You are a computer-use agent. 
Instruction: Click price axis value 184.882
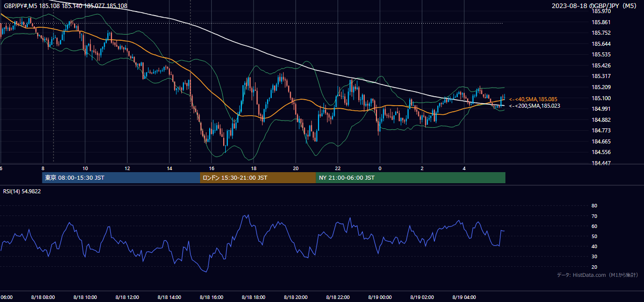(601, 120)
